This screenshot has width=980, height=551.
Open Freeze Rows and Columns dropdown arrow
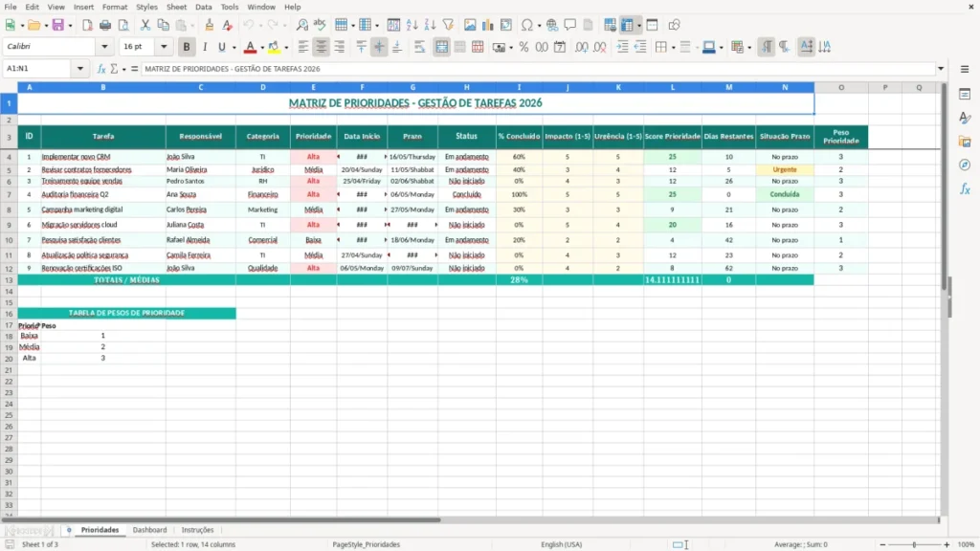[638, 26]
